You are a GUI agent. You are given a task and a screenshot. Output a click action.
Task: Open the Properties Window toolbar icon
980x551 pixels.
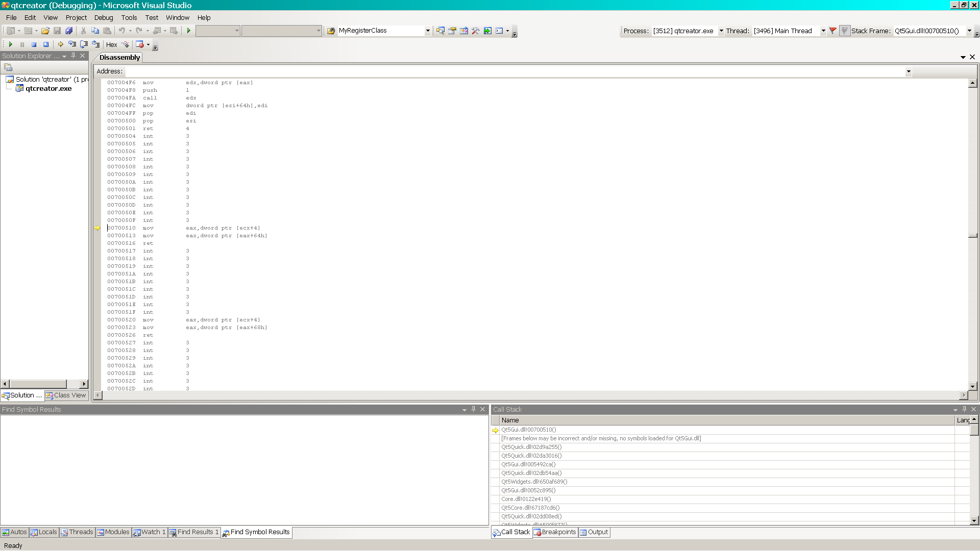[x=452, y=31]
